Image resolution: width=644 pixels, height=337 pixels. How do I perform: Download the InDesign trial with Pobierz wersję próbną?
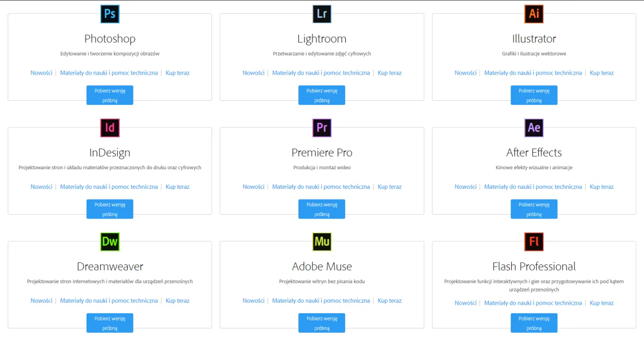click(x=110, y=209)
